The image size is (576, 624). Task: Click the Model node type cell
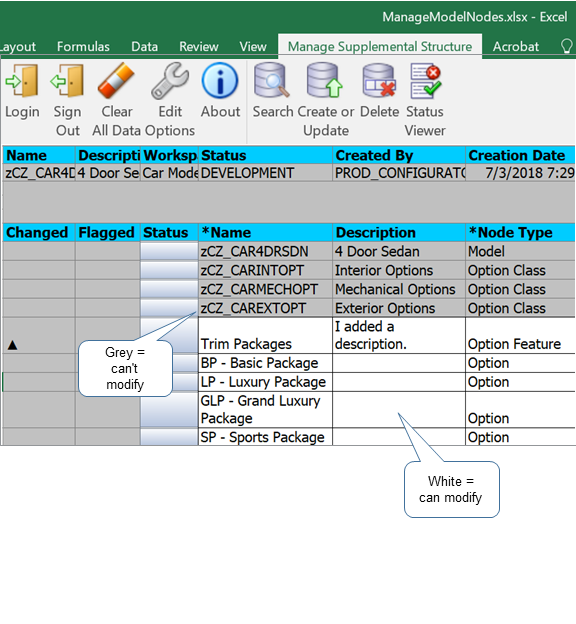[x=521, y=252]
